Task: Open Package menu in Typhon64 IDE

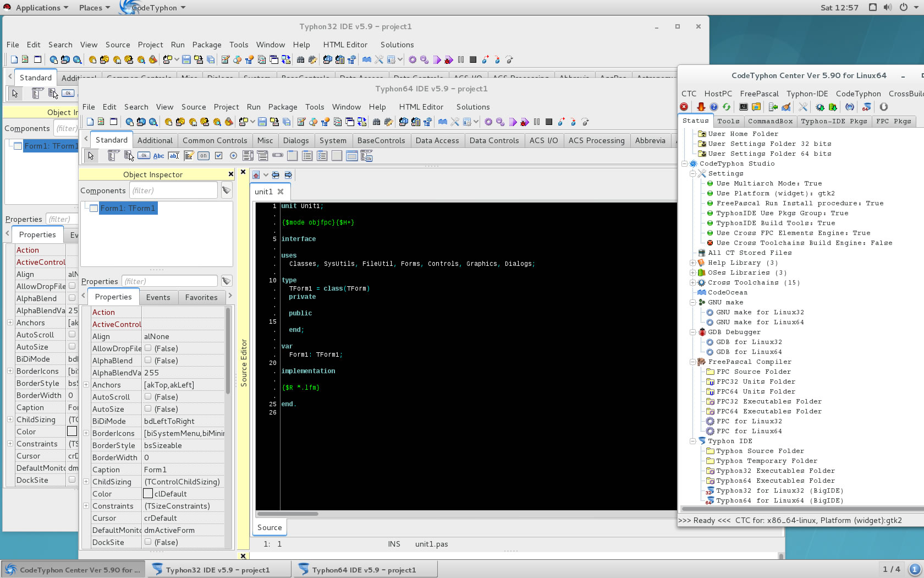Action: point(283,107)
